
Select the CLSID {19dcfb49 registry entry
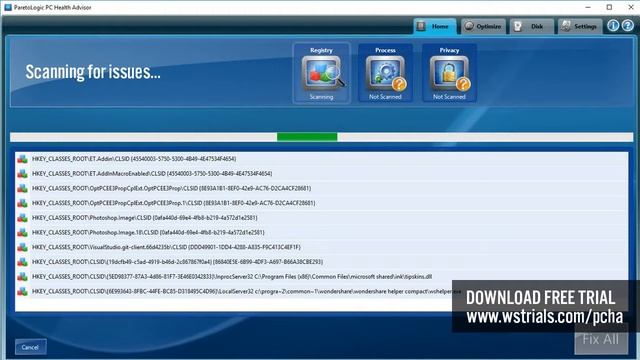pyautogui.click(x=321, y=262)
